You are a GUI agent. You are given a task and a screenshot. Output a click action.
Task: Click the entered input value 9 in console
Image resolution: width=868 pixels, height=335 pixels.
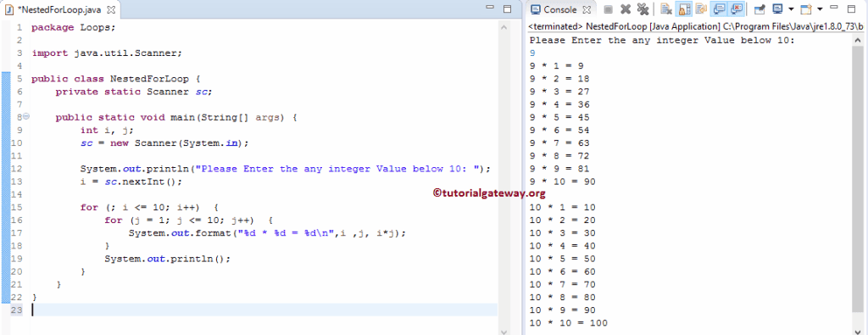pyautogui.click(x=532, y=53)
